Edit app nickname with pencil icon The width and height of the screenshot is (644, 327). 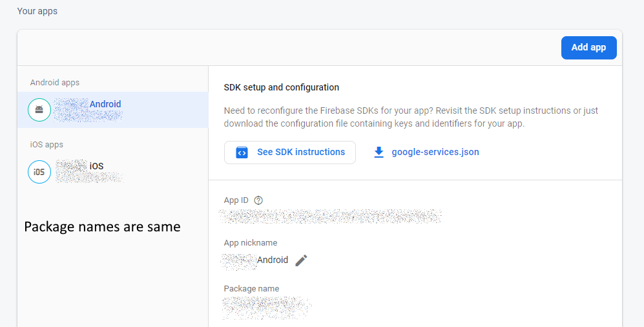pyautogui.click(x=301, y=260)
